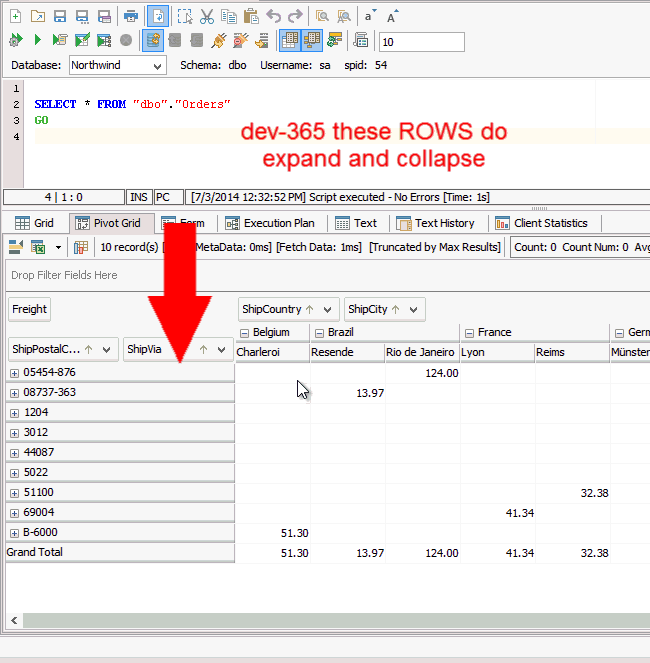
Task: Toggle the Auto Commit database button
Action: tap(153, 40)
